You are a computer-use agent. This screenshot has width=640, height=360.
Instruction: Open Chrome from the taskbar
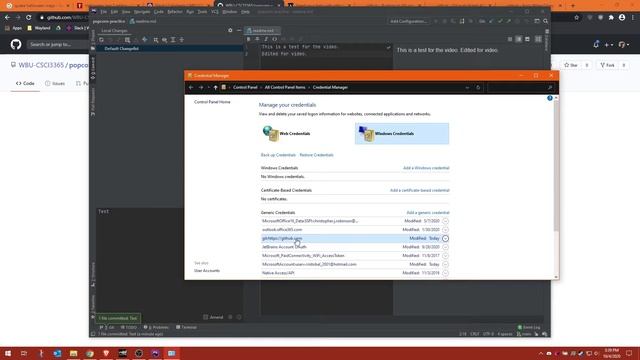[x=90, y=353]
